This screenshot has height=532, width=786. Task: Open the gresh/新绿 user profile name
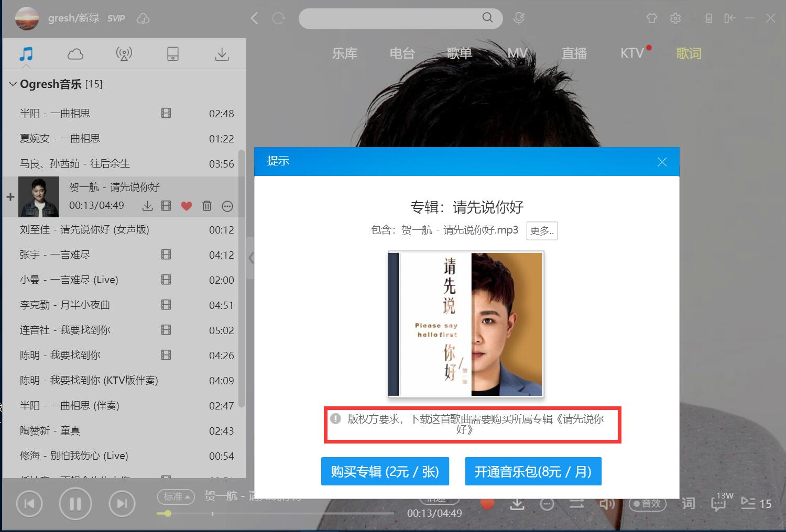(74, 18)
